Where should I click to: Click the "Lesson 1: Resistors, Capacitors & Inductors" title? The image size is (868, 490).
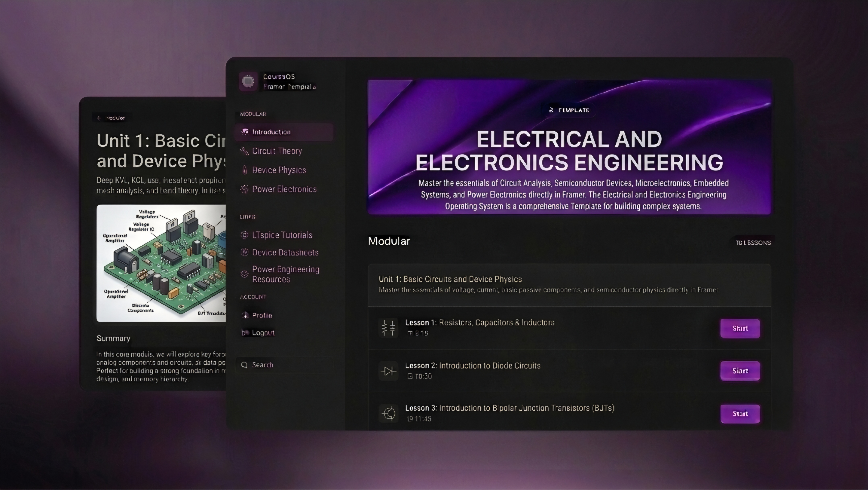pyautogui.click(x=480, y=322)
